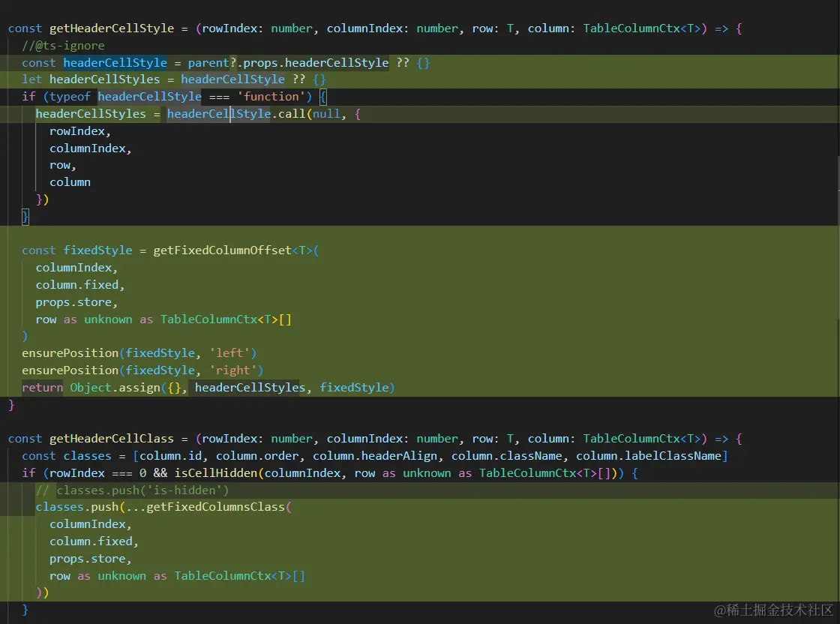
Task: Click the getHeaderCellStyle function name
Action: tap(112, 28)
